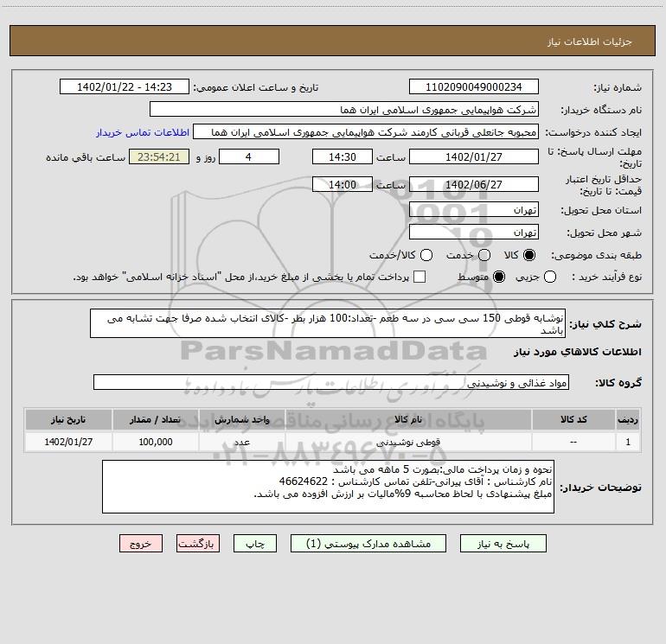Click the بازگشت back button
The width and height of the screenshot is (666, 644).
click(x=198, y=544)
